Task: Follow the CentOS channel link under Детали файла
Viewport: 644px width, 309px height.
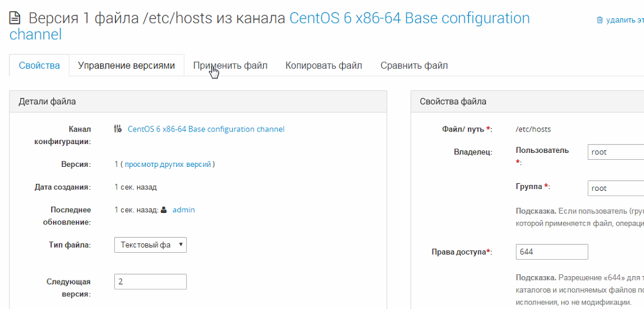Action: (x=206, y=129)
